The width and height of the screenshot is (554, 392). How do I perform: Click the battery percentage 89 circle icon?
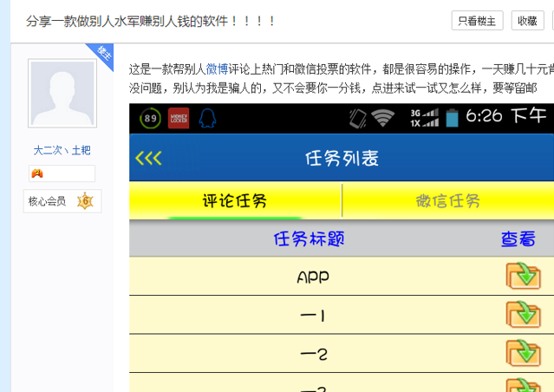point(150,118)
